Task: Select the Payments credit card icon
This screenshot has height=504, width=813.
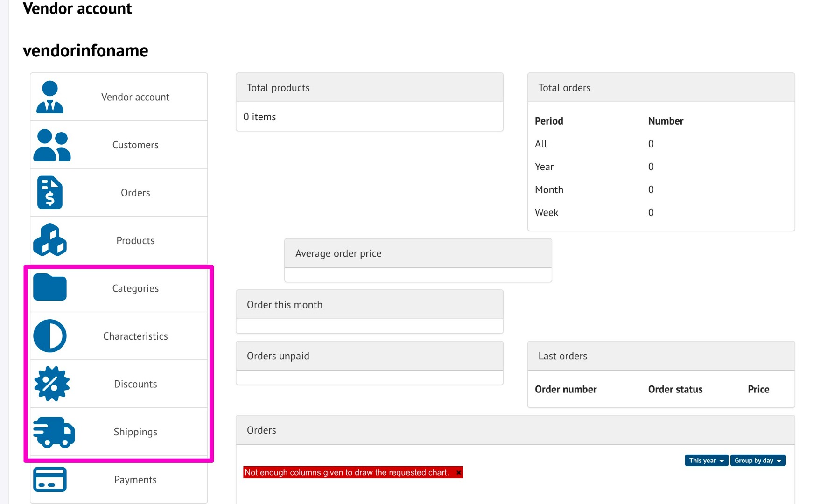Action: pyautogui.click(x=50, y=480)
